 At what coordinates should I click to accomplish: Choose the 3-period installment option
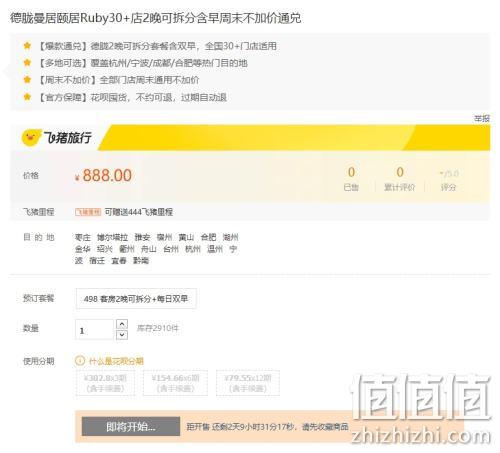point(105,383)
